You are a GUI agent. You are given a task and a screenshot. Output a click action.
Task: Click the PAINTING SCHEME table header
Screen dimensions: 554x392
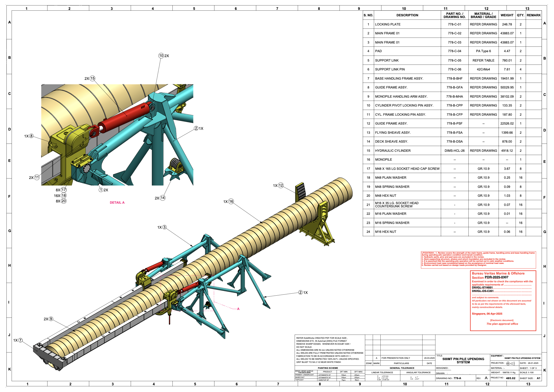point(328,368)
